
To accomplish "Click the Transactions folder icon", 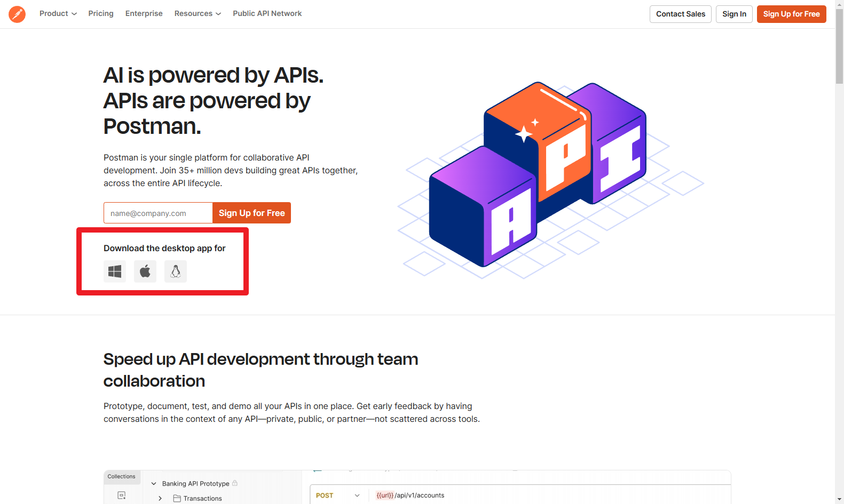I will click(x=177, y=499).
